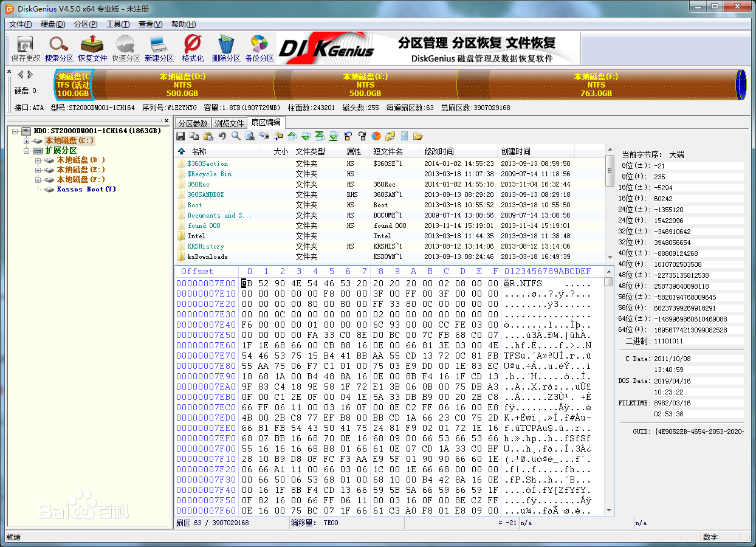
Task: Switch to the 浏览文件 tab
Action: pos(229,123)
